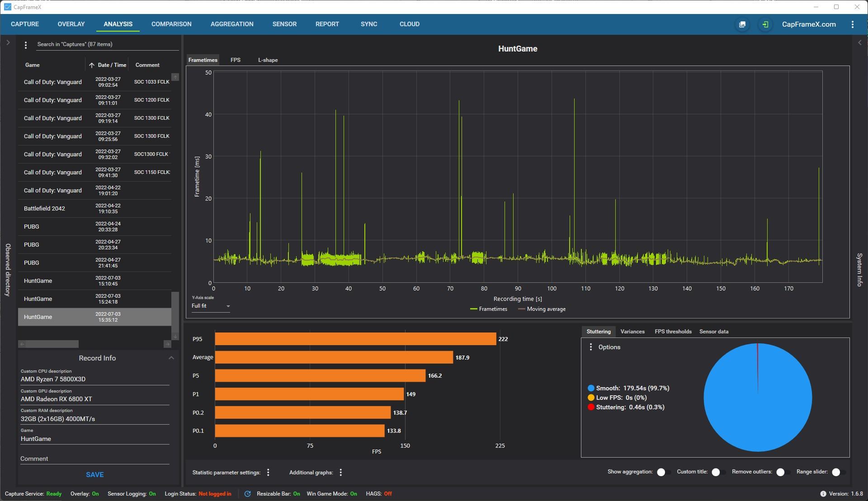Viewport: 868px width, 501px height.
Task: Edit the Custom CPU description field
Action: click(95, 379)
